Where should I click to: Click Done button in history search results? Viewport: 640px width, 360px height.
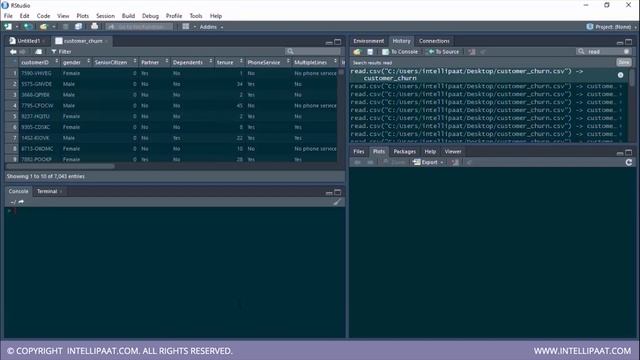[x=624, y=62]
